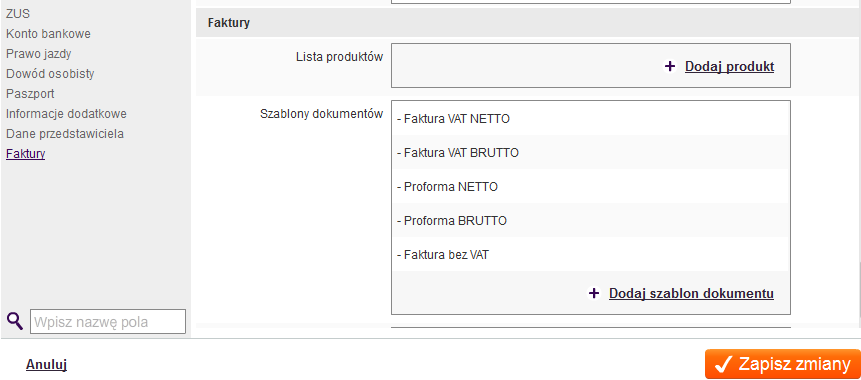Choose the Proforma BRUTTO template row
The height and width of the screenshot is (380, 861).
[591, 221]
